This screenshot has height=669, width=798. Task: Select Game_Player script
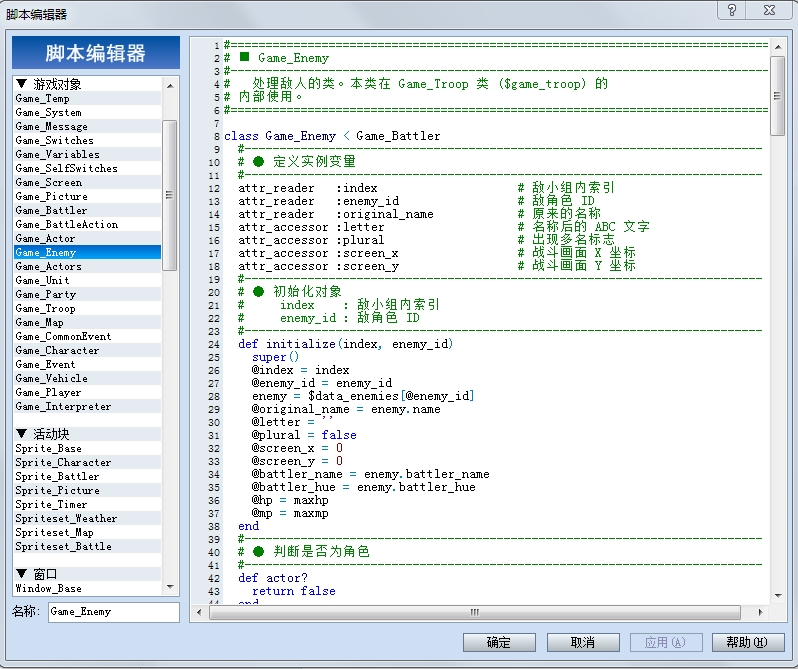(x=87, y=392)
